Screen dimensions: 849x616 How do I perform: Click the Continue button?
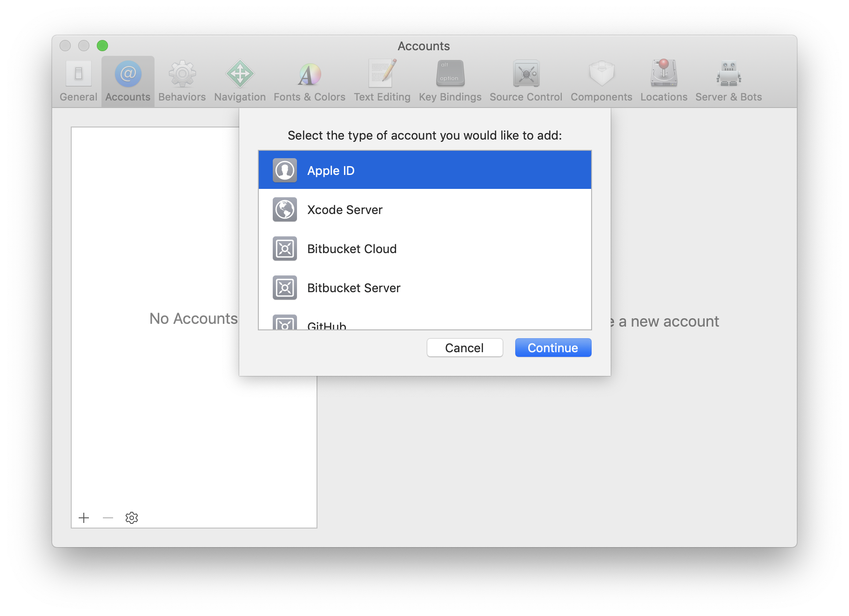tap(553, 348)
